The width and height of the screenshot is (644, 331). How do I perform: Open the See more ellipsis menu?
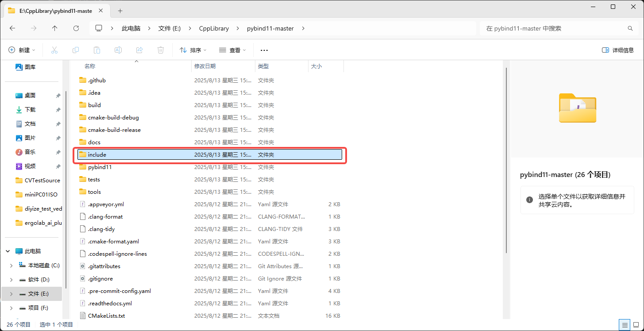[x=264, y=50]
